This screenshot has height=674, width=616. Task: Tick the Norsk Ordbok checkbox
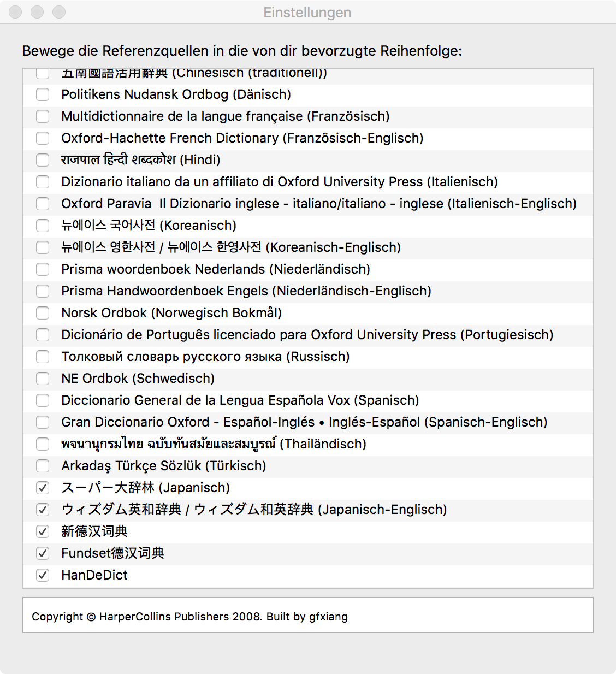[x=43, y=313]
